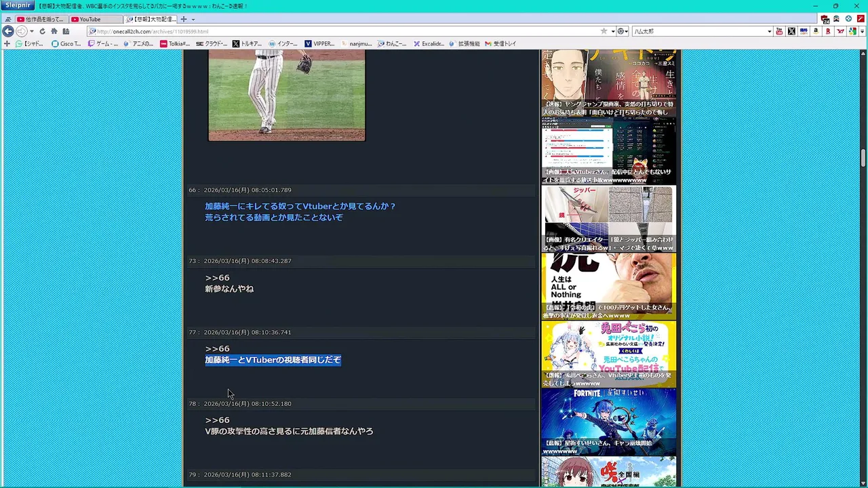The image size is (868, 488).
Task: Open the search engine selector dropdown
Action: 623,31
